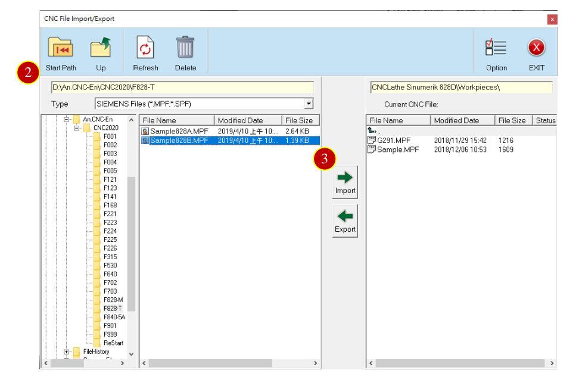Exit the dialog with red EXIT icon
The image size is (579, 392).
536,47
